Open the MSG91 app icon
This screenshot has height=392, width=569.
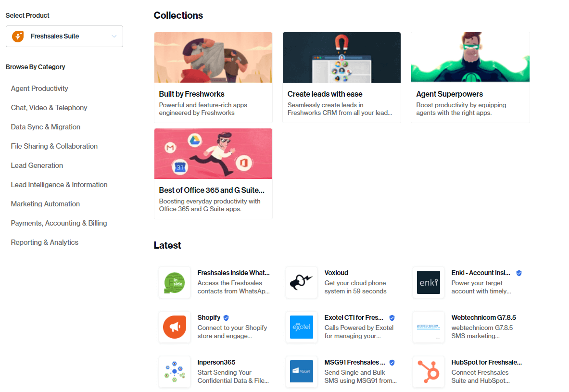click(302, 372)
